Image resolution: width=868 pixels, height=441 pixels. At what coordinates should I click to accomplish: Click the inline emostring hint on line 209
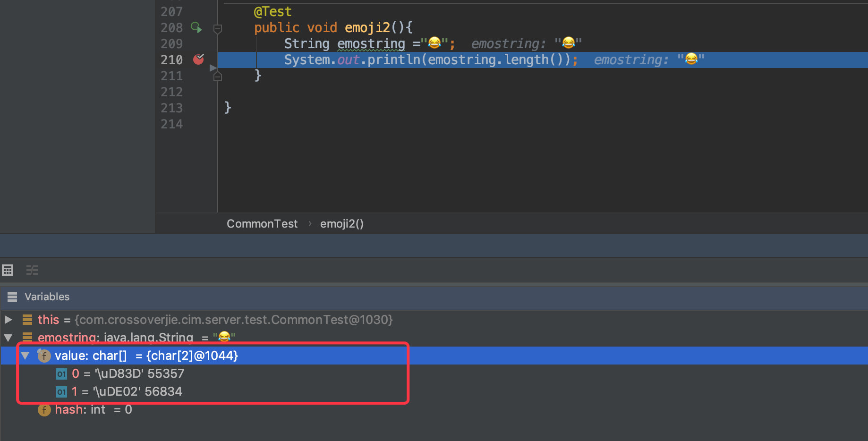[527, 43]
